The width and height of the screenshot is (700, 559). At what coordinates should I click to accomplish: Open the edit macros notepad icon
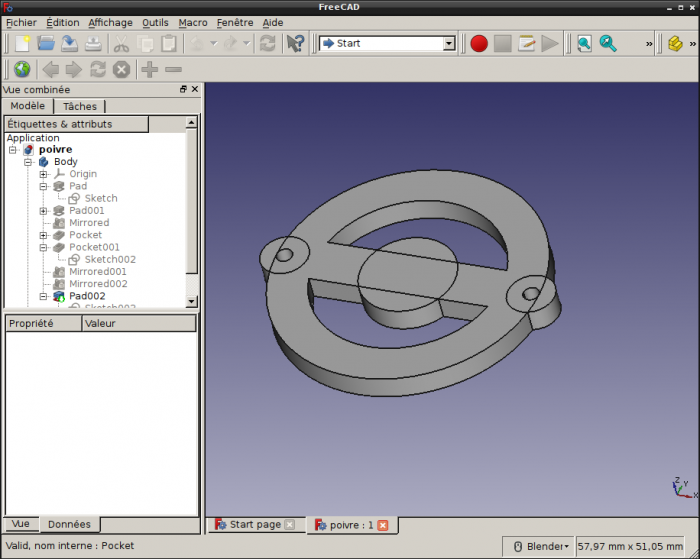click(x=527, y=43)
